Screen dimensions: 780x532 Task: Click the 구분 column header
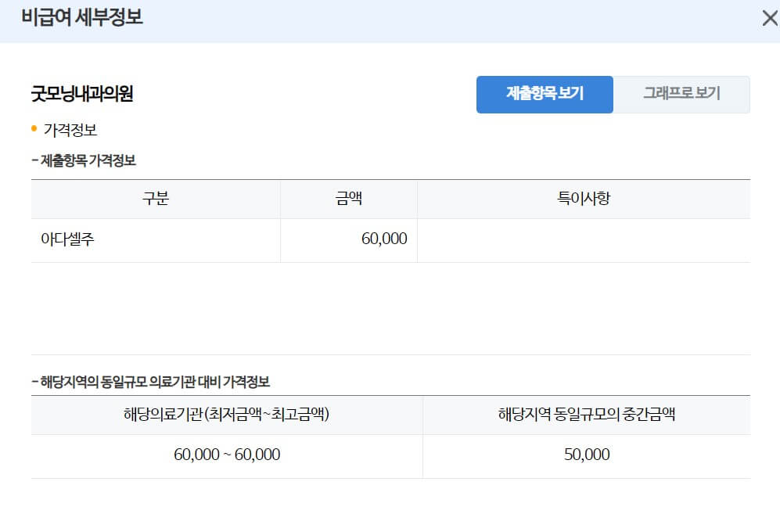click(155, 198)
